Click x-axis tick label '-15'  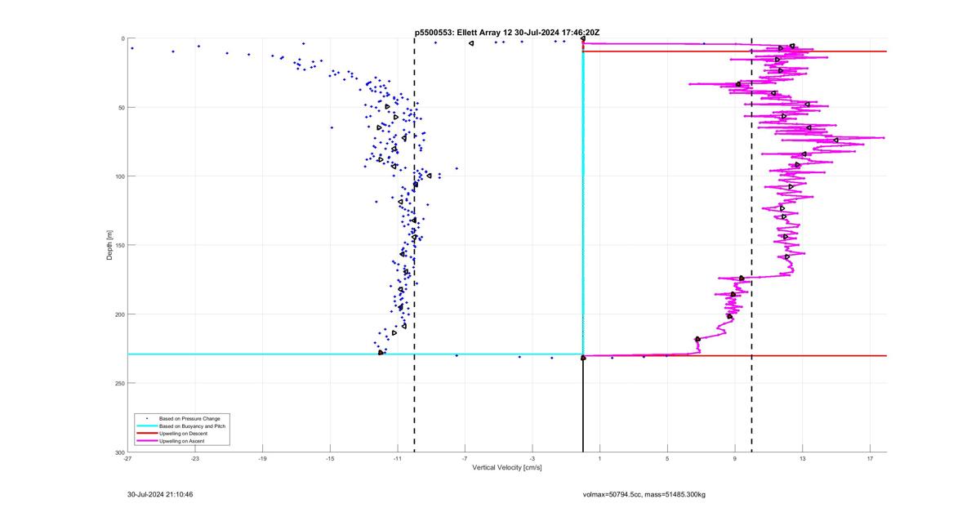coord(330,459)
